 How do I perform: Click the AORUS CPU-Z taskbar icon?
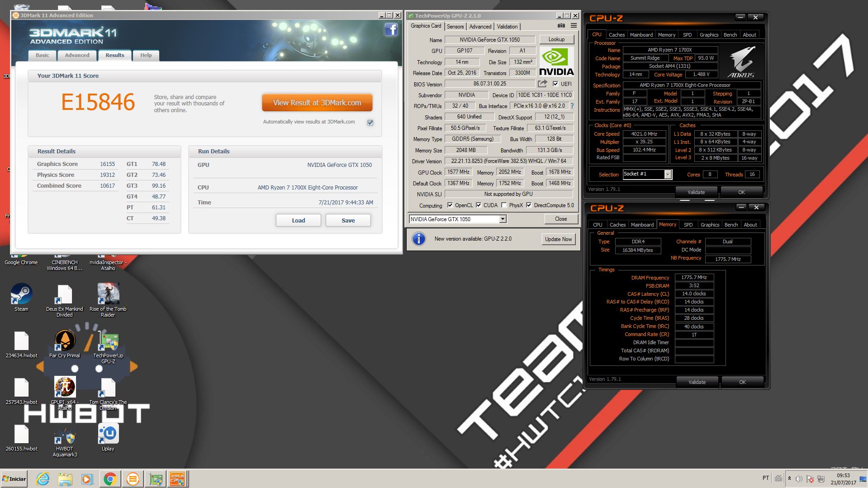[177, 479]
